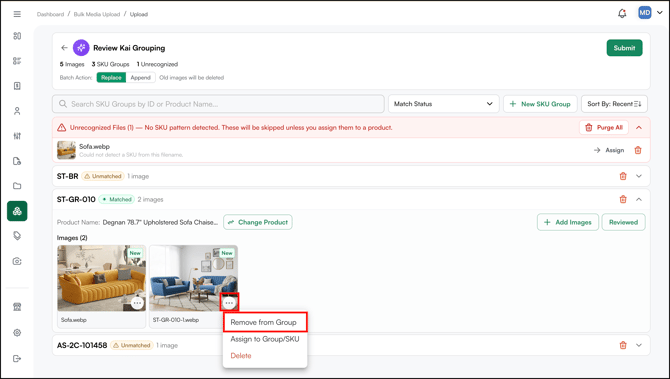Open three-dot menu on yellow sofa image

point(137,303)
